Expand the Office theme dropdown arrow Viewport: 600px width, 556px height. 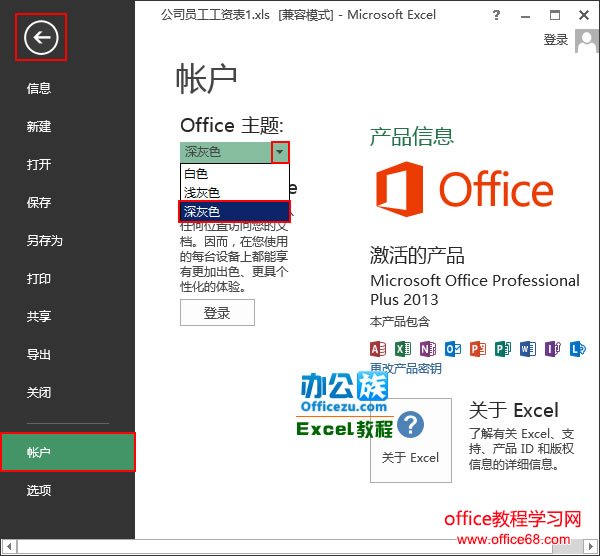tap(280, 152)
